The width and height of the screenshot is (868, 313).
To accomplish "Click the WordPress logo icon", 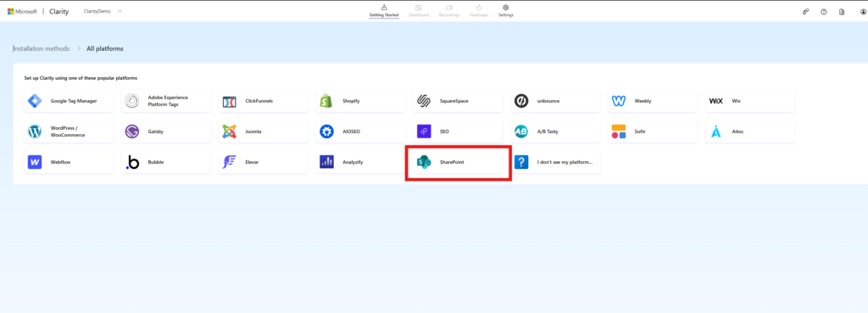I will pos(35,131).
